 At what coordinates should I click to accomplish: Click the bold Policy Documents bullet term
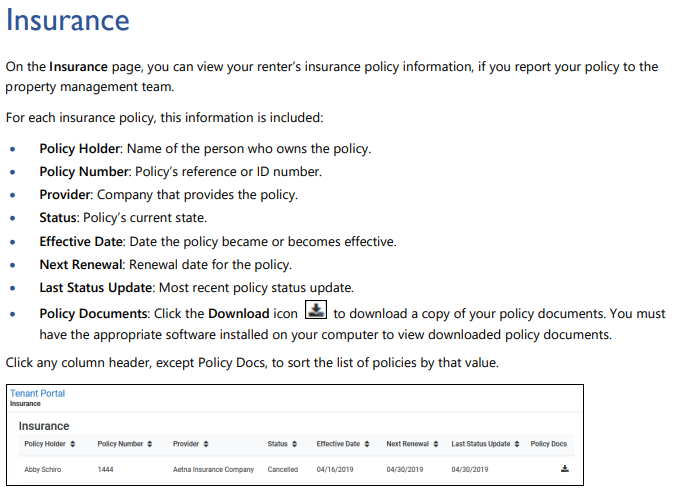[x=93, y=314]
